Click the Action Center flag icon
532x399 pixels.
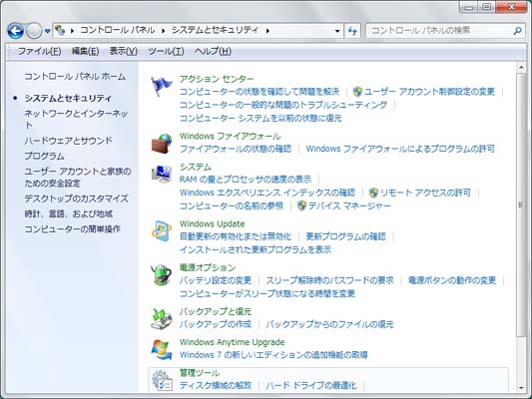pos(161,86)
